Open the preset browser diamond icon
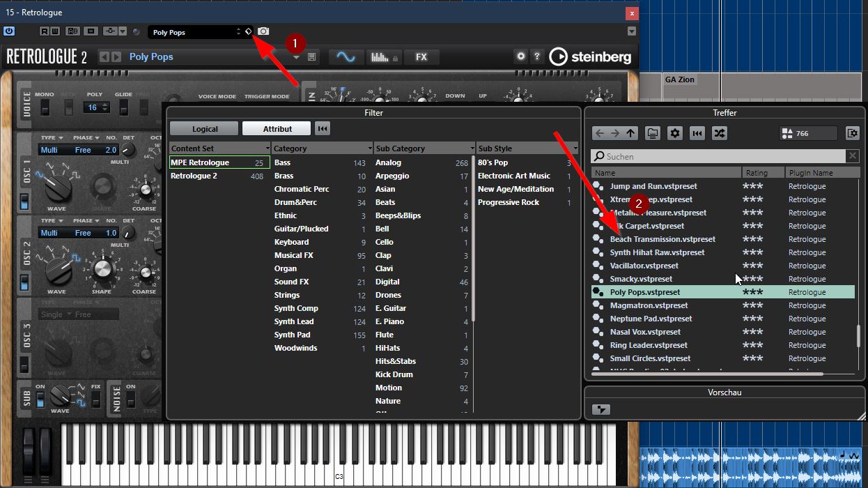The height and width of the screenshot is (488, 868). click(249, 31)
